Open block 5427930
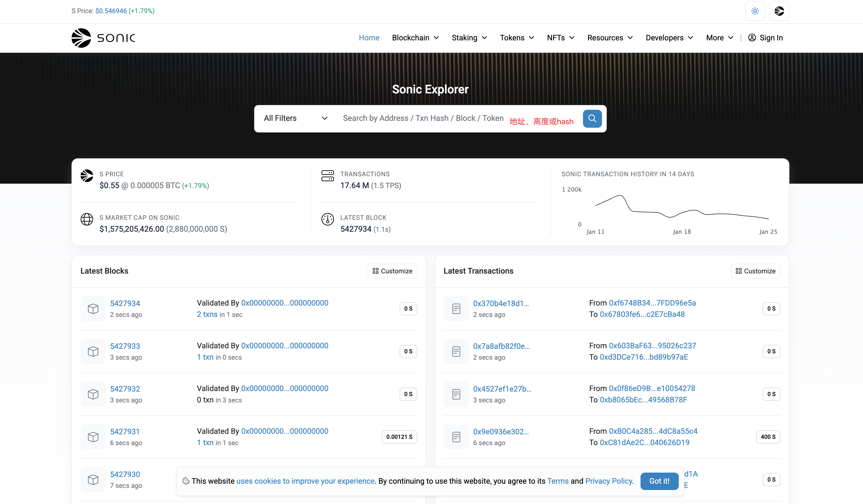This screenshot has height=504, width=863. pyautogui.click(x=125, y=474)
